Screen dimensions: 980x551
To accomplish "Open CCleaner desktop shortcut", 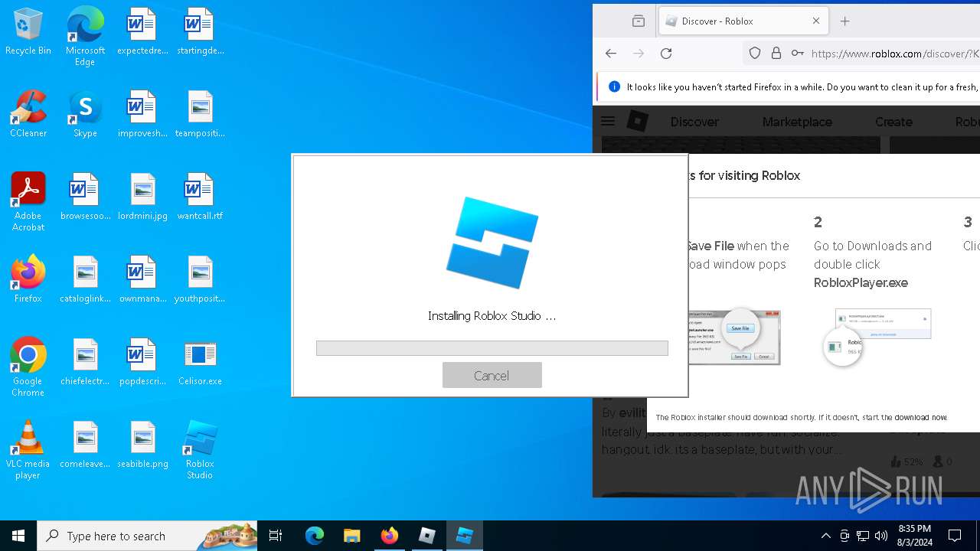I will click(x=28, y=115).
